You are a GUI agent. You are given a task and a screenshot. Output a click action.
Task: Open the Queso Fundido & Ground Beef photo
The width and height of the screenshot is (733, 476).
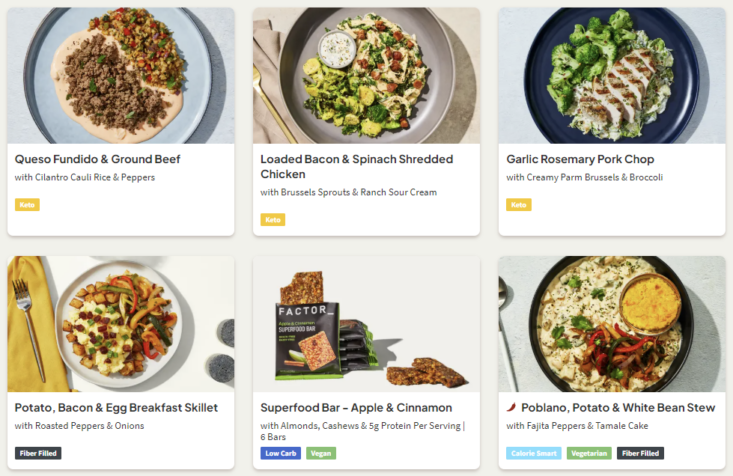coord(120,76)
